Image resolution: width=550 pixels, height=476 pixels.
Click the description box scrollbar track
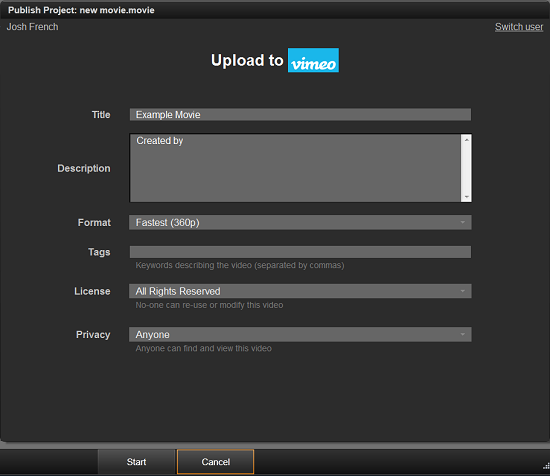click(466, 168)
